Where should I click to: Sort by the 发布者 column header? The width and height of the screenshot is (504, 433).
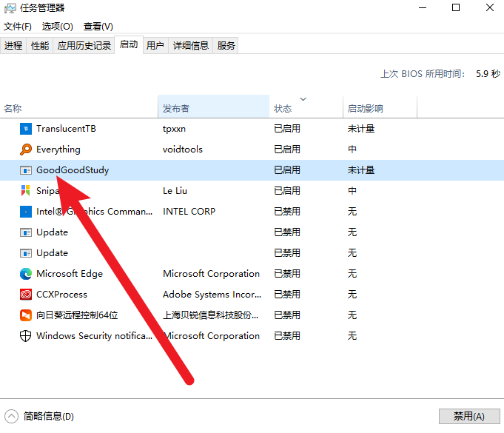pyautogui.click(x=214, y=107)
